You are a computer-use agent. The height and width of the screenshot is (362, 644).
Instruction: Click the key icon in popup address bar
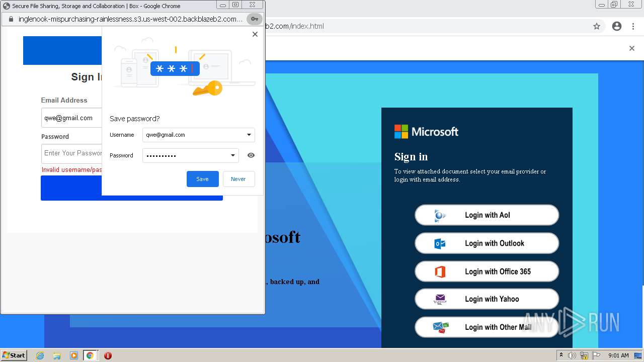255,19
